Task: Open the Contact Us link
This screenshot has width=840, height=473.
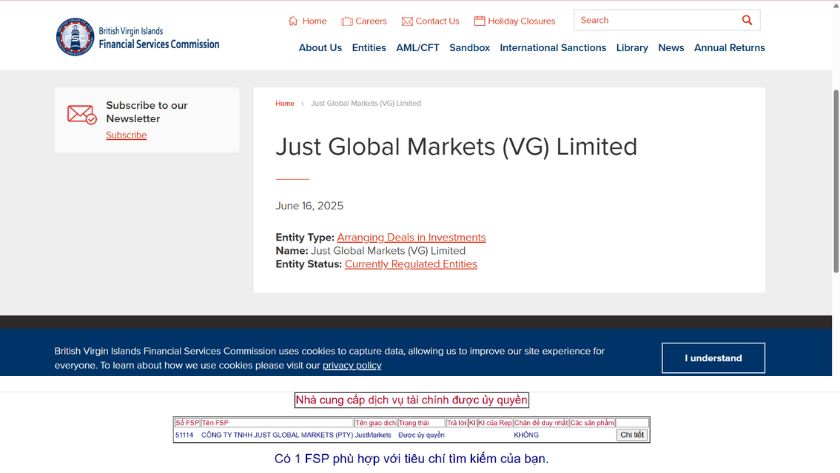Action: pyautogui.click(x=437, y=21)
